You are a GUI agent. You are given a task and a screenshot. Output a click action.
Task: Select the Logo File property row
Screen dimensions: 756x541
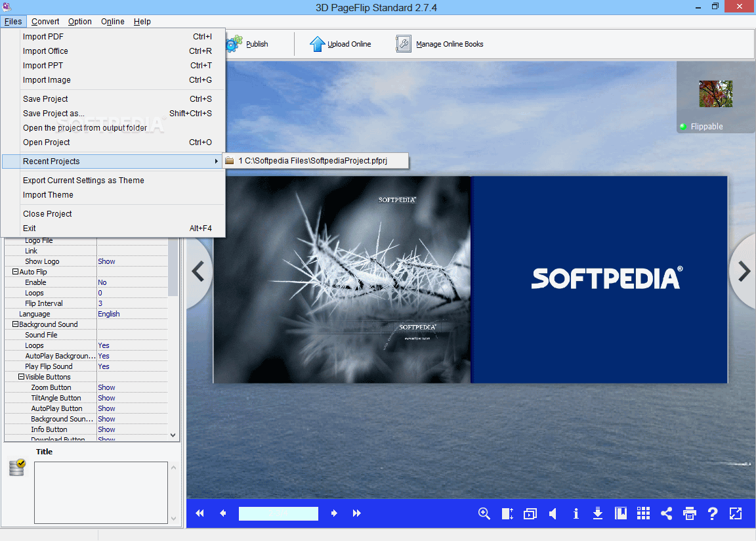coord(87,240)
